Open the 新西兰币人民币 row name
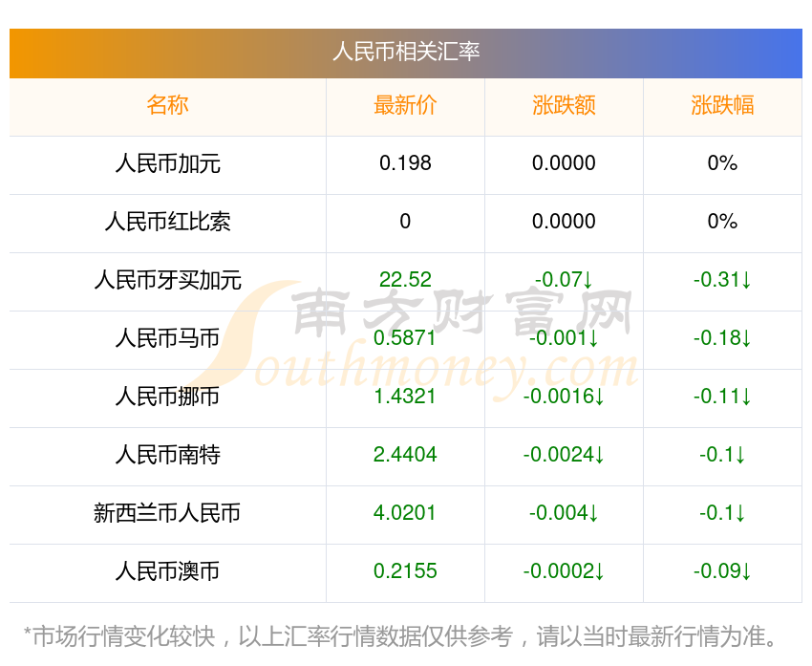 [167, 513]
